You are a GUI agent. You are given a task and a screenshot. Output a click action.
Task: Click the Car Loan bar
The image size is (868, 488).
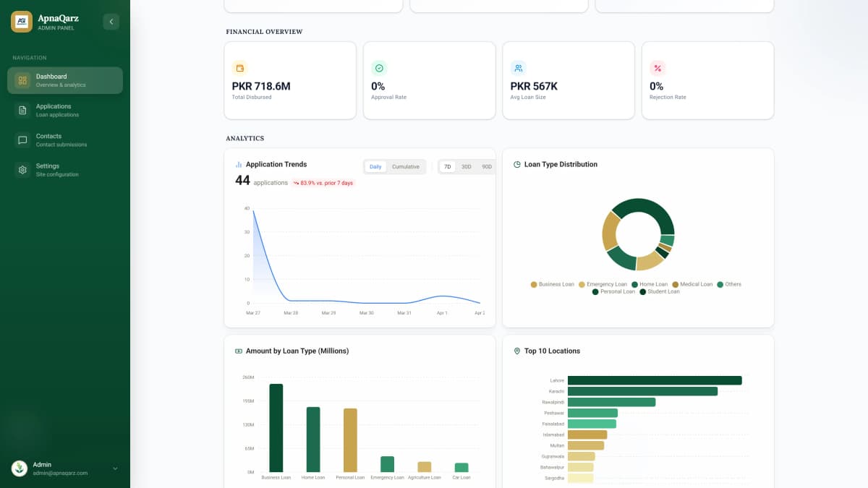[461, 468]
